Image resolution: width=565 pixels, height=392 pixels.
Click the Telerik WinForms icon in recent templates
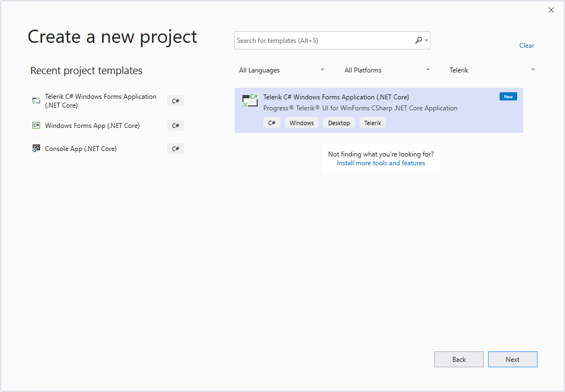(36, 101)
